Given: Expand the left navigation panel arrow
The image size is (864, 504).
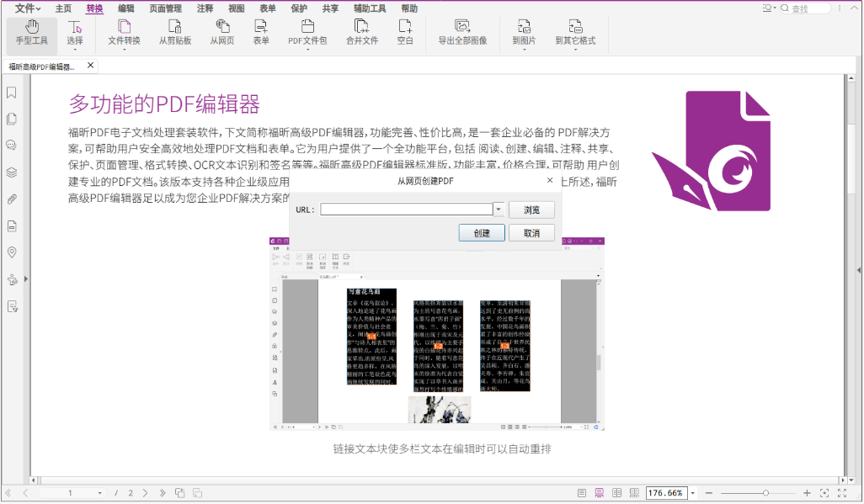Looking at the screenshot, I should (x=26, y=279).
